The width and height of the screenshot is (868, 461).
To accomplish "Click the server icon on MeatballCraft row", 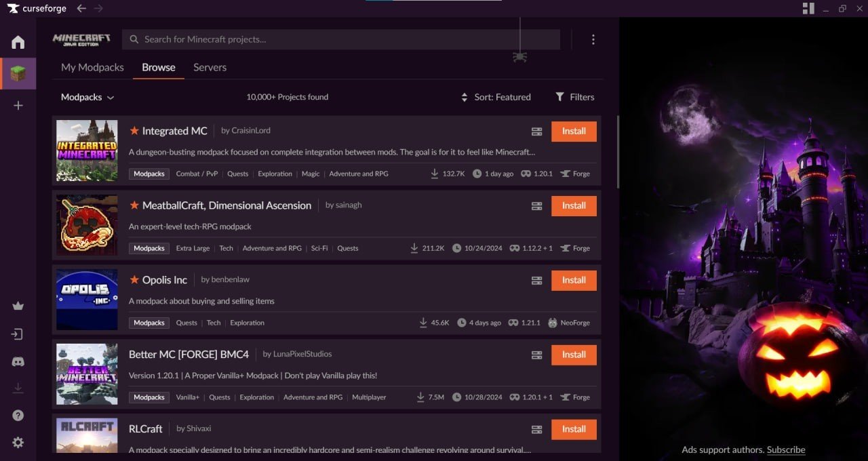I will [536, 206].
